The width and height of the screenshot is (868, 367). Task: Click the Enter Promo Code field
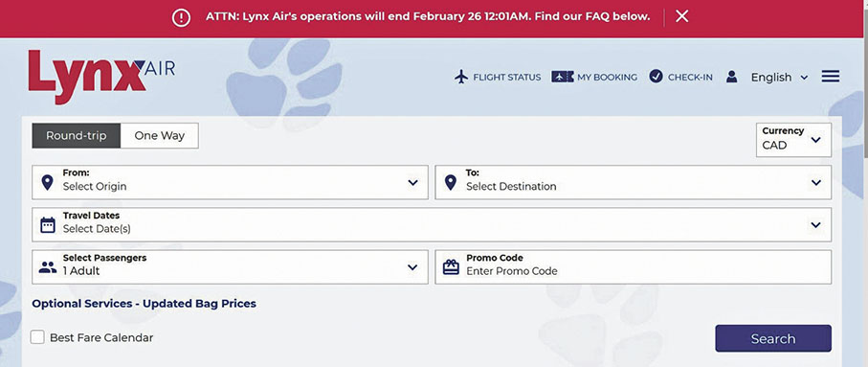(634, 266)
